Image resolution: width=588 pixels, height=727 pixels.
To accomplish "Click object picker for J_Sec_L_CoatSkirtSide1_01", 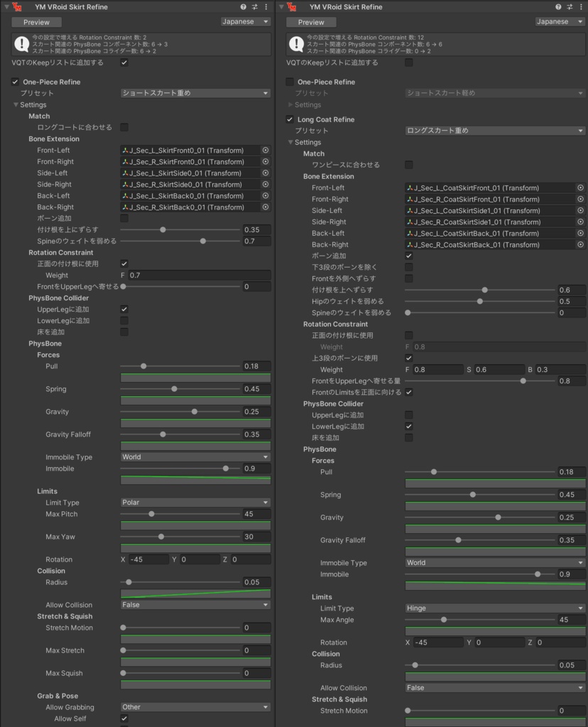I will click(580, 210).
